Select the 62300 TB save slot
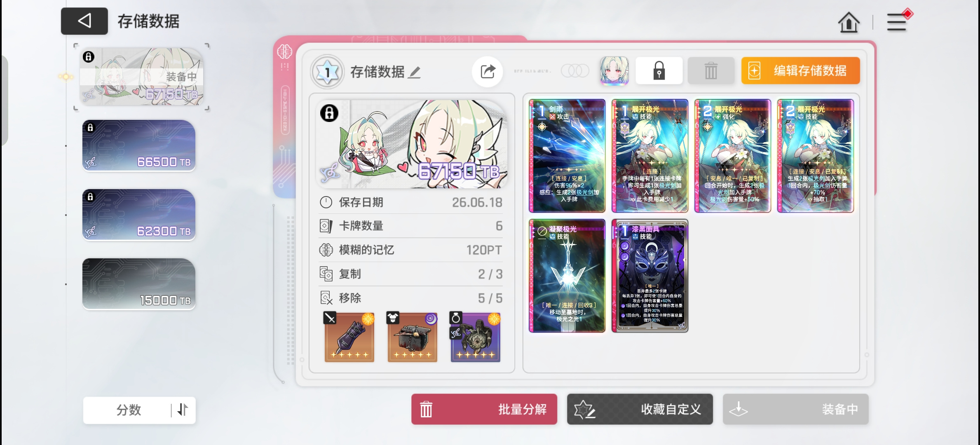 click(x=139, y=215)
